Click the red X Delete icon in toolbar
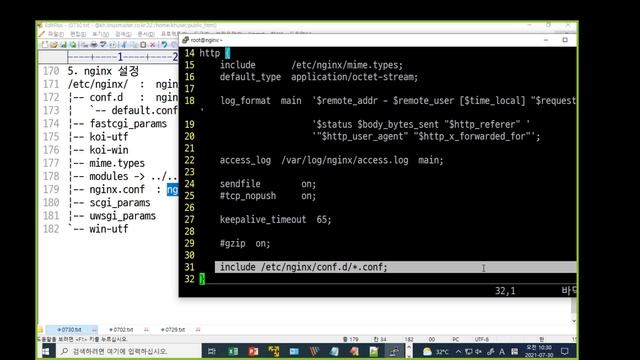Image resolution: width=640 pixels, height=360 pixels. pyautogui.click(x=152, y=44)
